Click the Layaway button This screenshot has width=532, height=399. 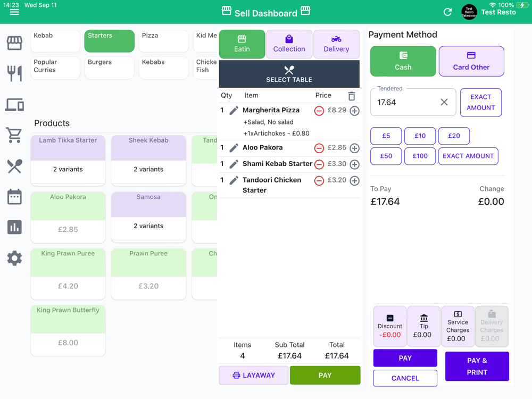point(254,375)
